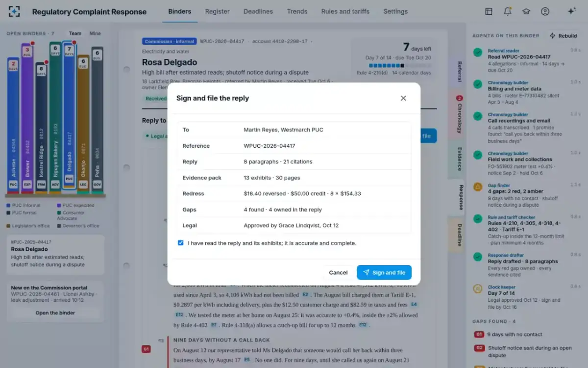The height and width of the screenshot is (368, 588).
Task: Click Sign and file button
Action: click(384, 272)
